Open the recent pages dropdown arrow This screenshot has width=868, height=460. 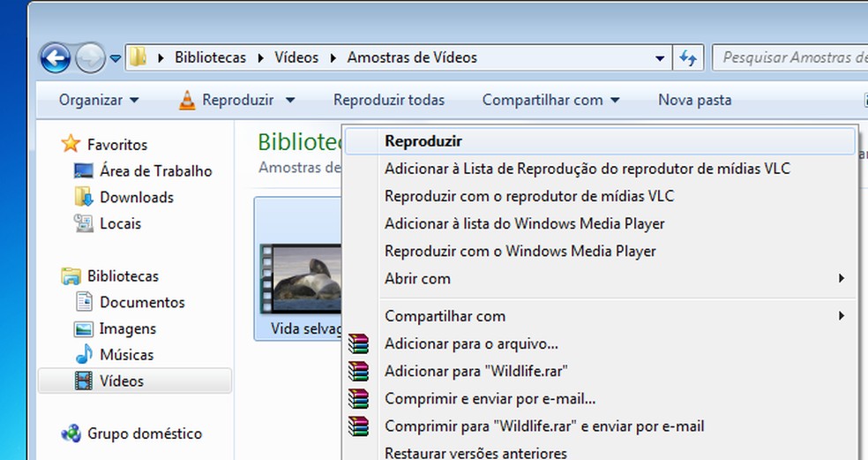[x=116, y=57]
